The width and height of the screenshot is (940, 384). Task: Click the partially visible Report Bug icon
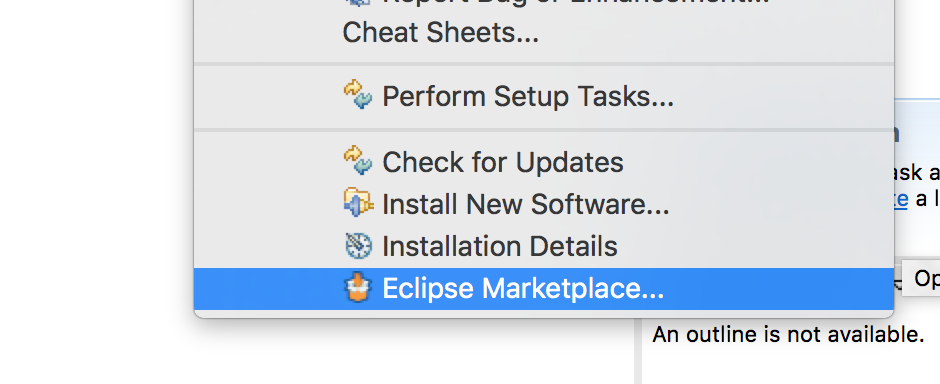(358, 2)
